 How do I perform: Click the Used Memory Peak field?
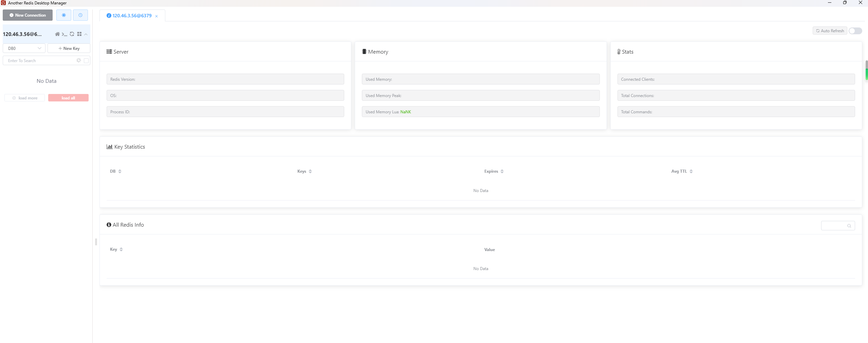click(x=481, y=95)
